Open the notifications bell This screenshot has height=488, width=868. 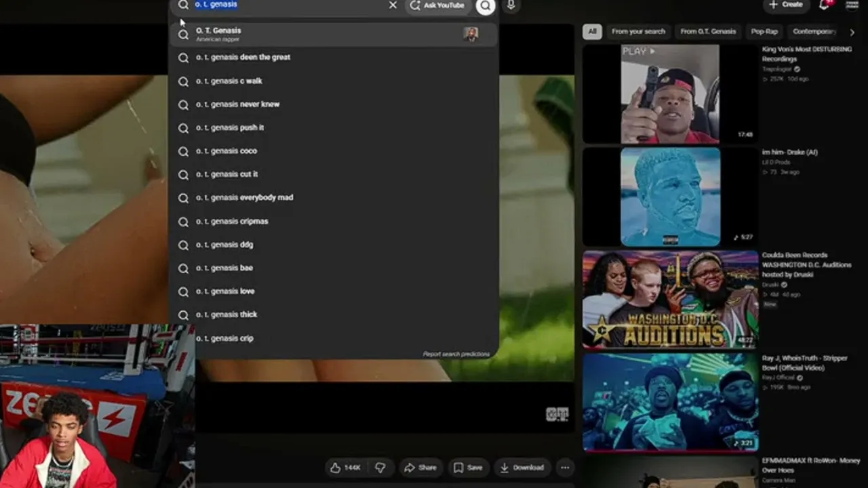click(x=825, y=5)
